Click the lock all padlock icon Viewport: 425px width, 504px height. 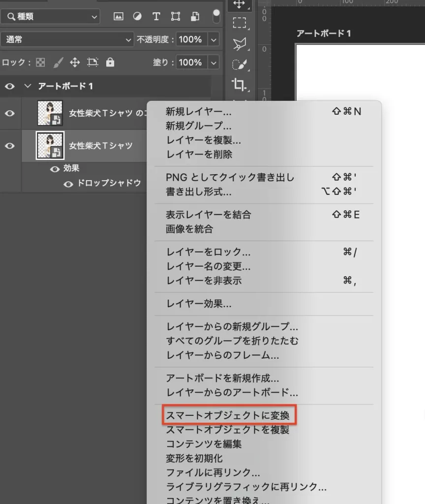110,63
